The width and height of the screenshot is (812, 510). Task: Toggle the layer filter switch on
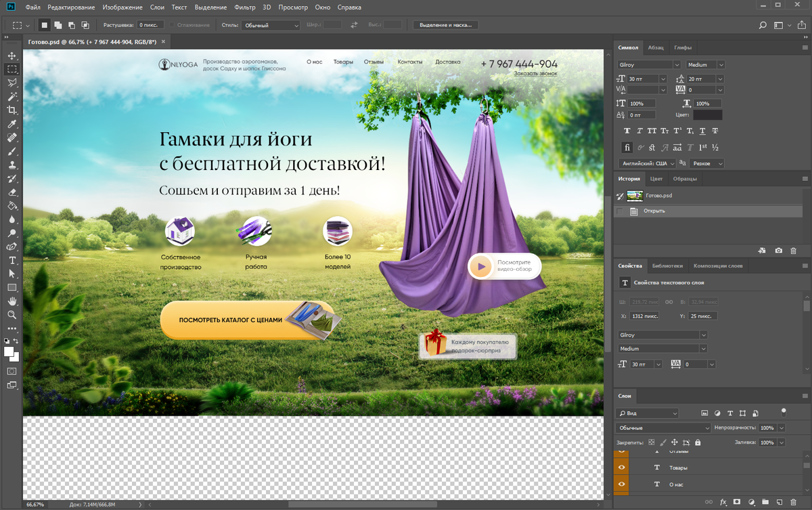click(x=784, y=411)
